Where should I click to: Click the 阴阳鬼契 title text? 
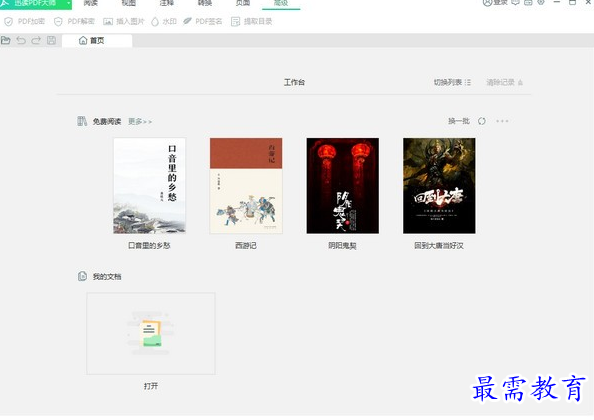pyautogui.click(x=343, y=246)
